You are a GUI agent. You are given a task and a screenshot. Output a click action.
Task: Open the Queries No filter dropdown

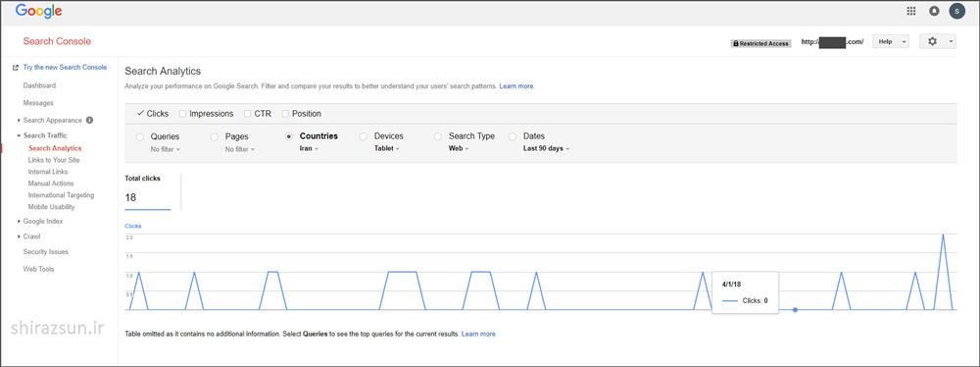[166, 149]
